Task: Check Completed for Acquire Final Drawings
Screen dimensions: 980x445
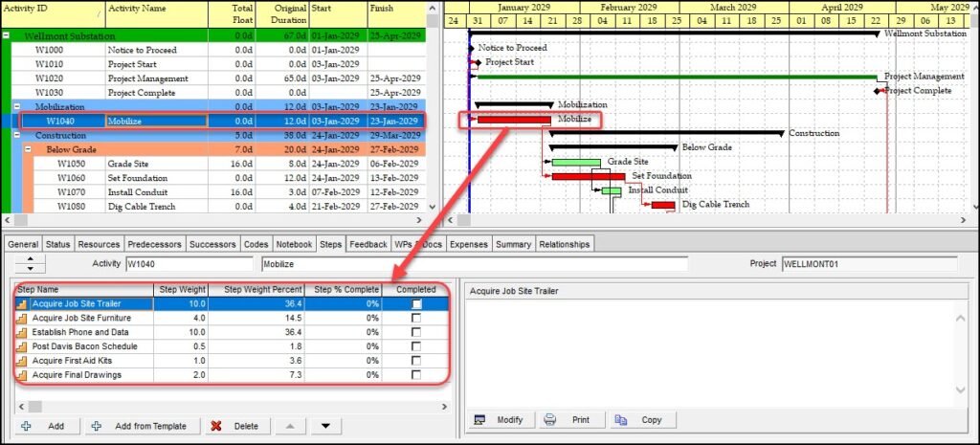Action: pyautogui.click(x=416, y=375)
